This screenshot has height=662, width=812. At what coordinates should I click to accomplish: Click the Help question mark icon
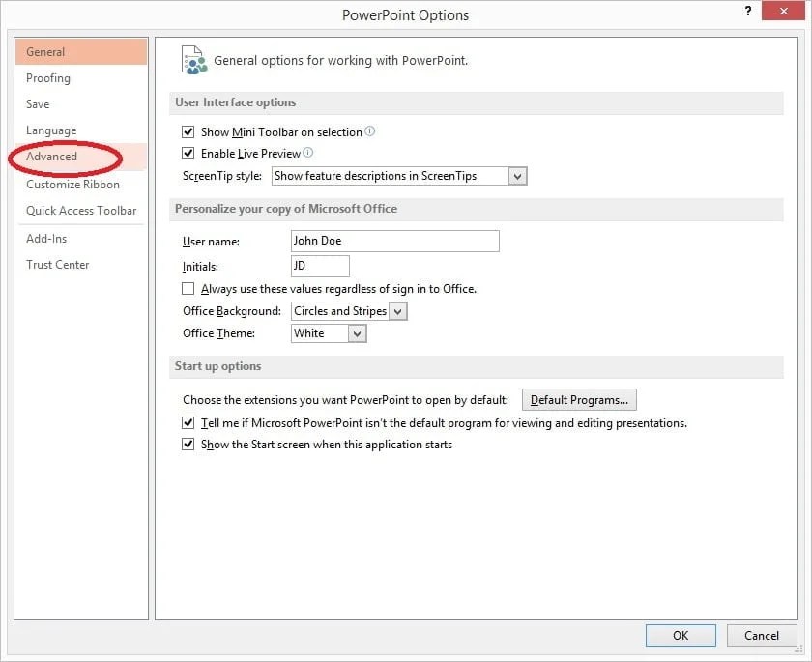(748, 11)
